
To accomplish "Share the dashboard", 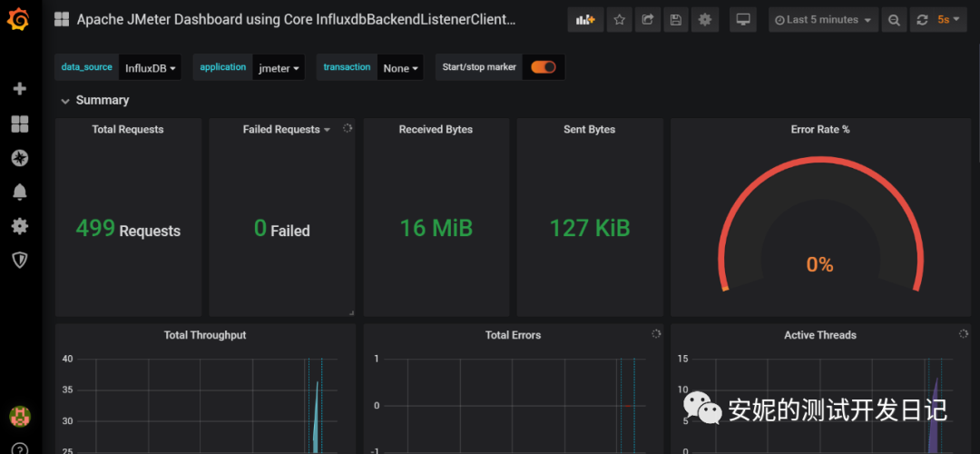I will (x=648, y=20).
